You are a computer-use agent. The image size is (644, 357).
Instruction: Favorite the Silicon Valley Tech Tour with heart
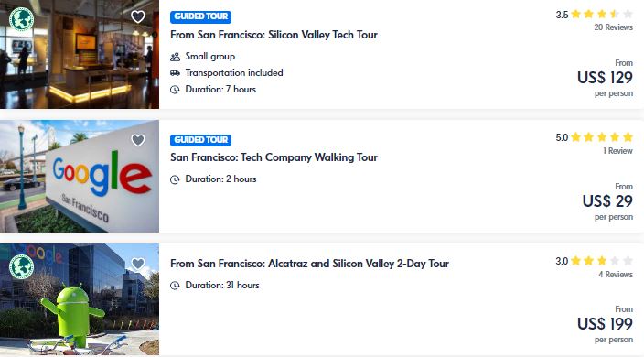(x=138, y=16)
